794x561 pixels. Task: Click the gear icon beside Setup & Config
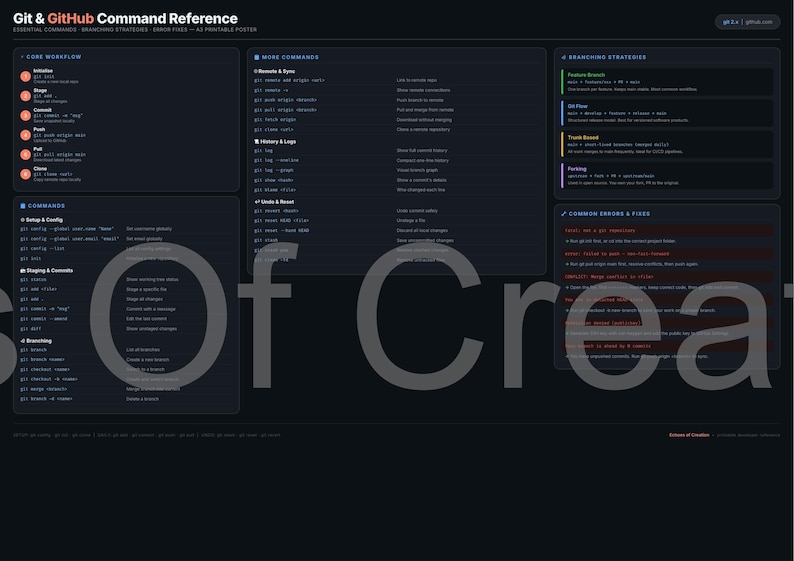tap(23, 220)
